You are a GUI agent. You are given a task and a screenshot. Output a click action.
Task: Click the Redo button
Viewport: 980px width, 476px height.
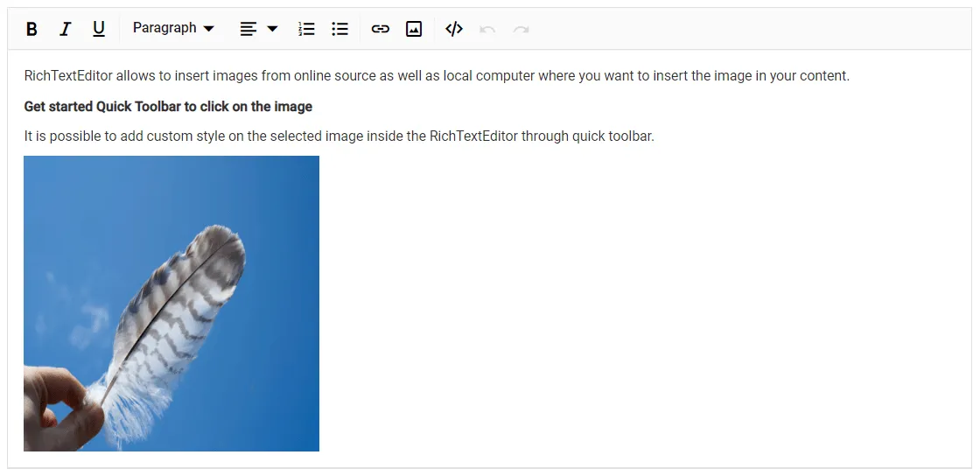521,29
